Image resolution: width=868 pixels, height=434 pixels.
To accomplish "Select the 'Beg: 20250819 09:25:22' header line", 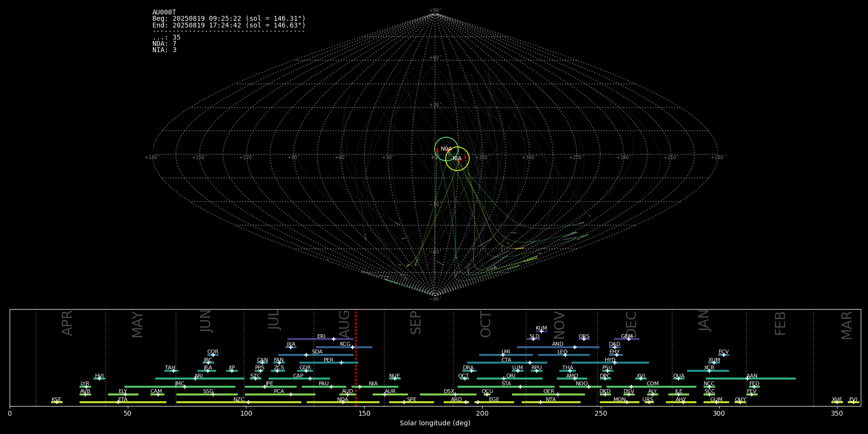I will [x=229, y=19].
